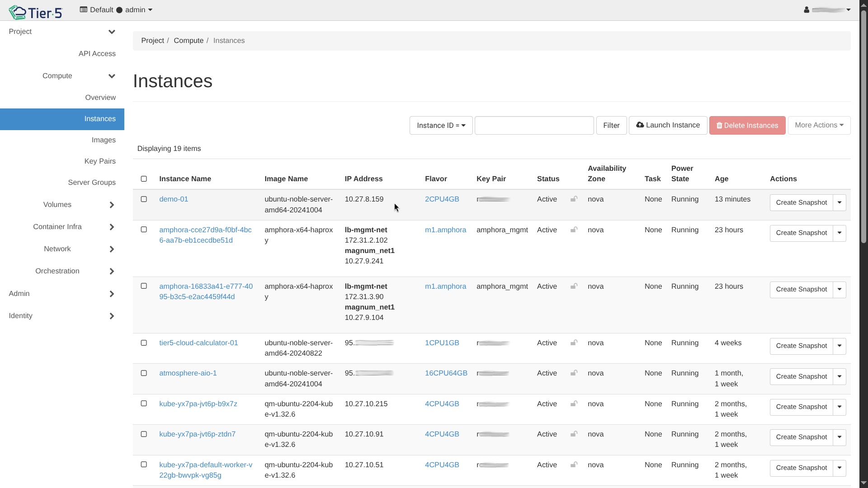The width and height of the screenshot is (868, 488).
Task: Click the unlocked padlock icon for demo-01
Action: pos(574,199)
